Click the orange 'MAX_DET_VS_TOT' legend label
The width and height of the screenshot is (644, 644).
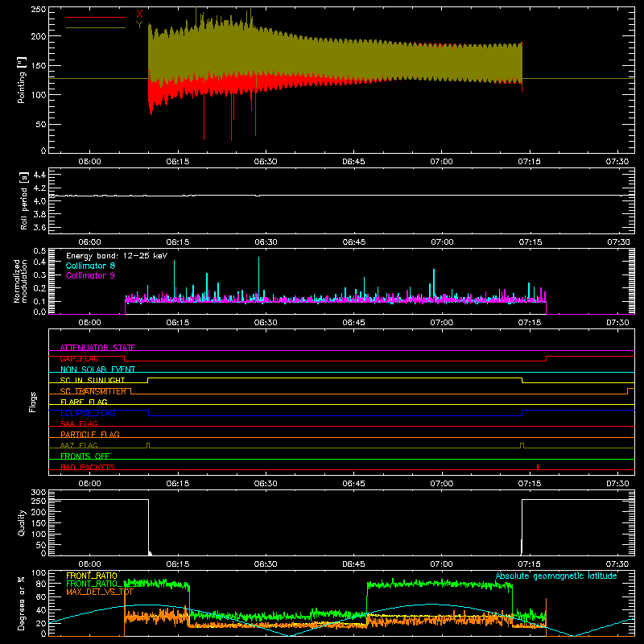click(x=100, y=592)
